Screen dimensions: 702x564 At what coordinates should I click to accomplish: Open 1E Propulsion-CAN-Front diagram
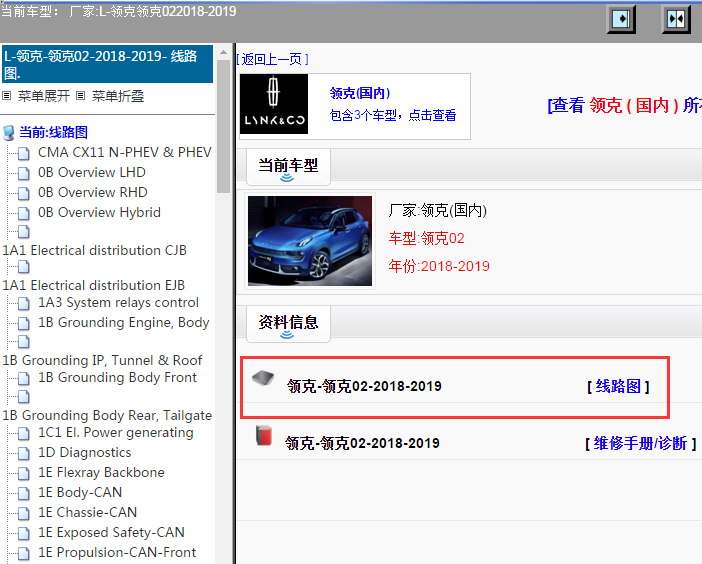click(x=117, y=552)
